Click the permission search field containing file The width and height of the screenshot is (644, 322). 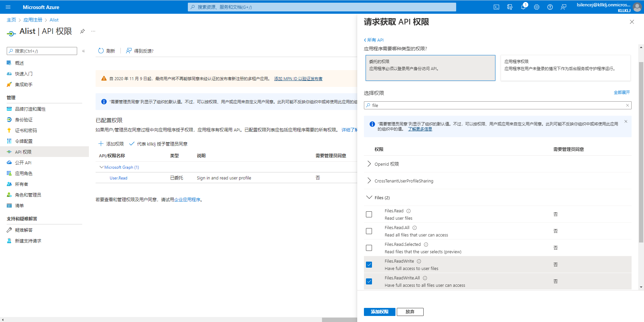click(x=496, y=105)
